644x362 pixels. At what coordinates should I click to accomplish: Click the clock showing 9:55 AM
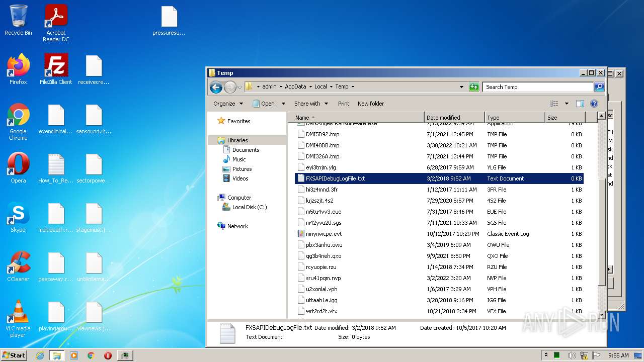[x=618, y=355]
